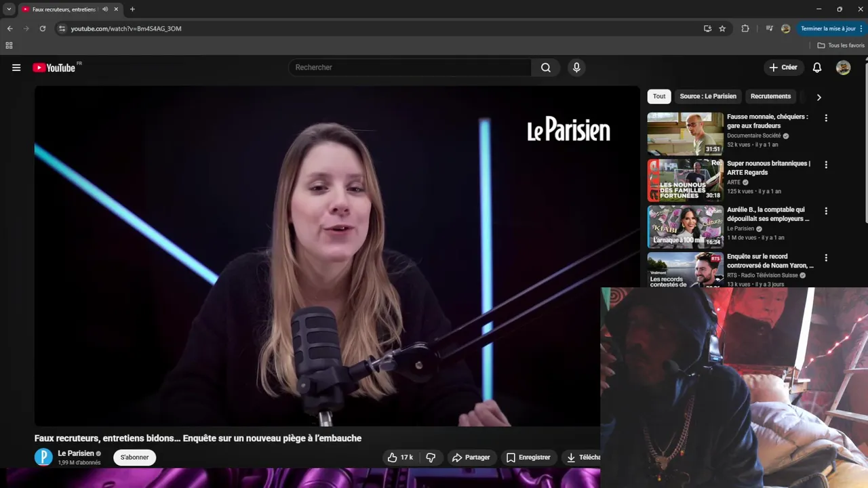The image size is (868, 488).
Task: Close the Faux recruteurs browser tab
Action: click(x=116, y=9)
